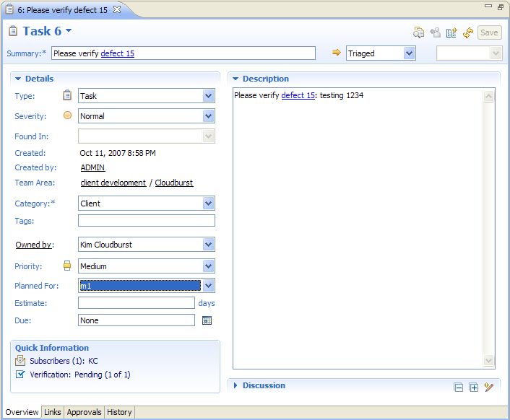Collapse the Details section
Screen dimensions: 510x420
(18, 79)
